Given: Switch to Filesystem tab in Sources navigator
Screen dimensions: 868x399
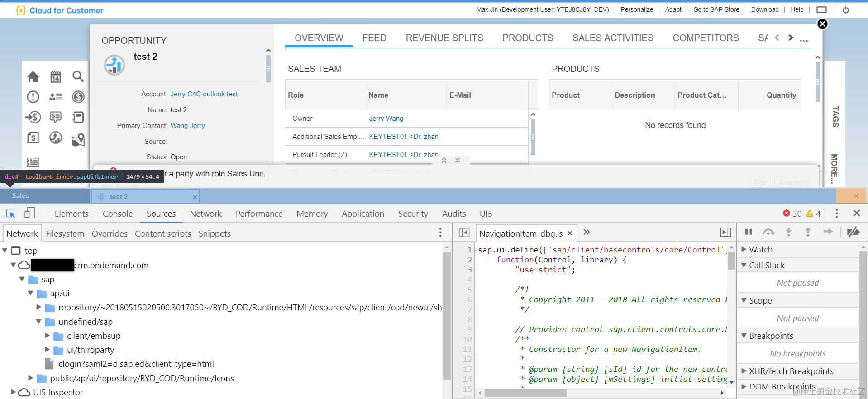Looking at the screenshot, I should (65, 233).
